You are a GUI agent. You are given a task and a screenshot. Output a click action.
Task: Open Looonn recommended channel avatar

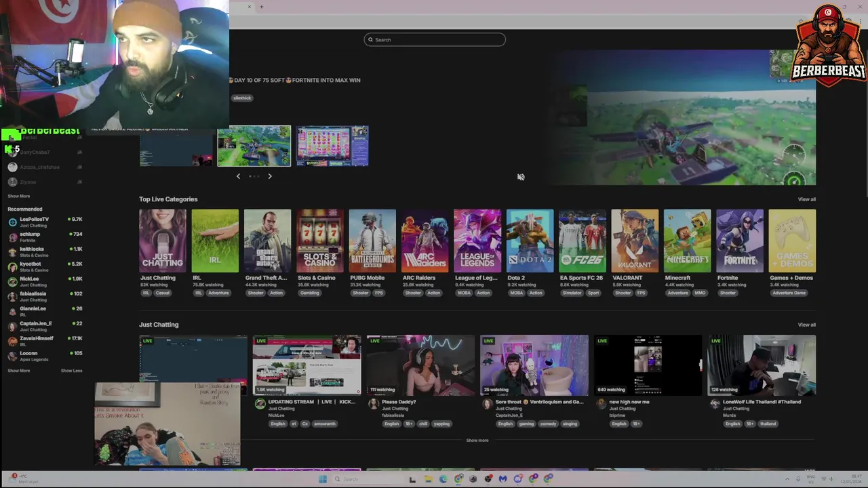[x=12, y=356]
